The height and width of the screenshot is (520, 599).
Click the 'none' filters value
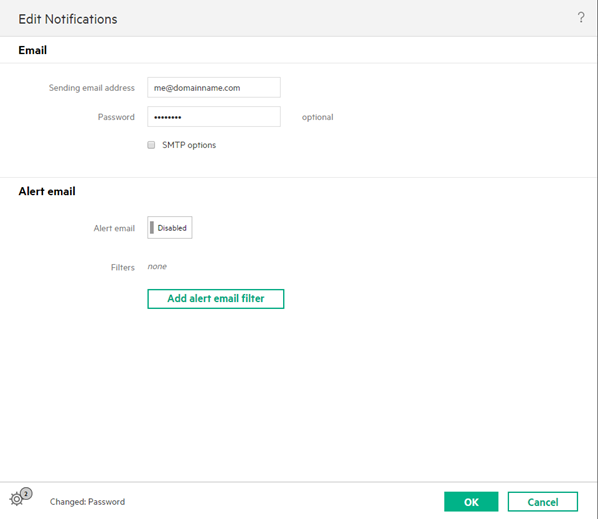pos(157,266)
